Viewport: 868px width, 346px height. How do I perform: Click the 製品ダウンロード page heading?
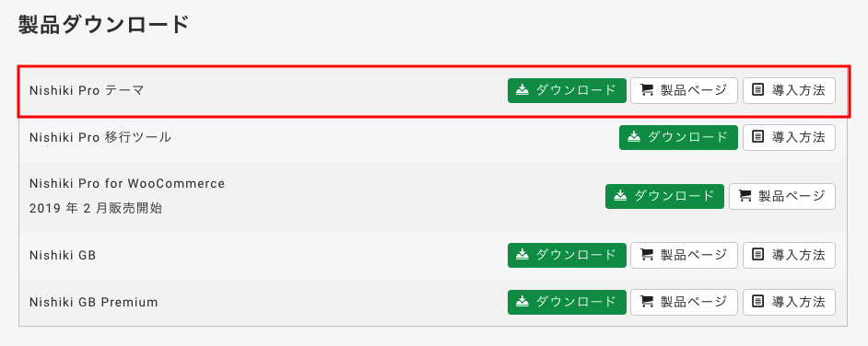click(104, 26)
